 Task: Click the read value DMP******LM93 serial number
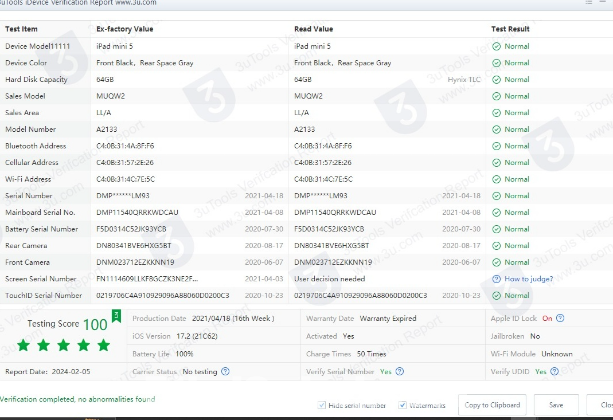click(x=321, y=196)
